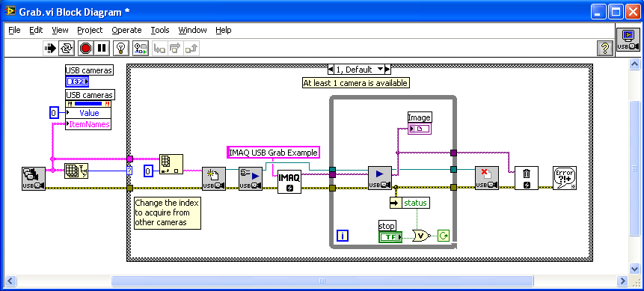Open the File menu
The height and width of the screenshot is (291, 644).
tap(14, 30)
